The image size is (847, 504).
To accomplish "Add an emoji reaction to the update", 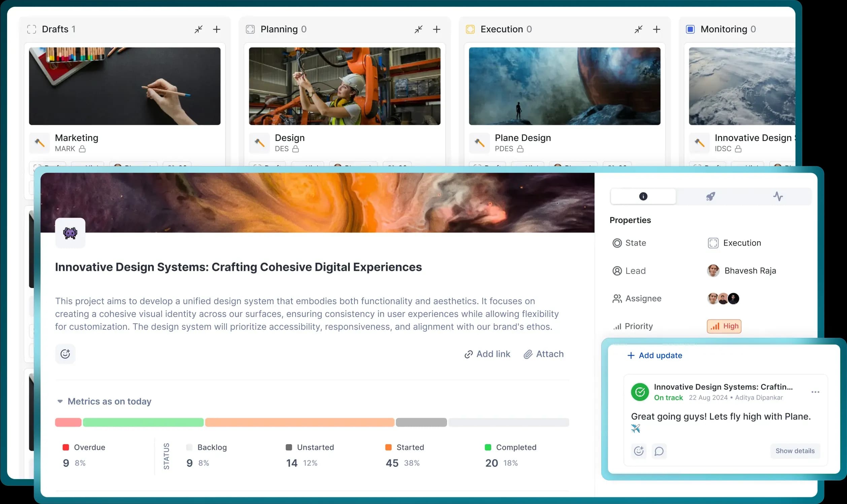I will click(639, 451).
